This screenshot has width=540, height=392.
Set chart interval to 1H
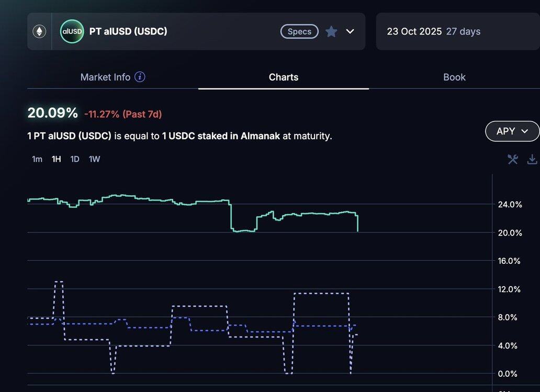tap(56, 159)
